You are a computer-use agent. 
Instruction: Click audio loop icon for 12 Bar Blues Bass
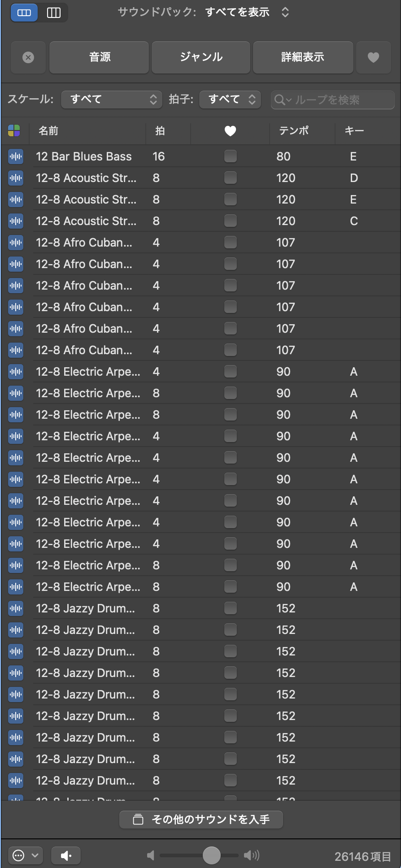coord(16,156)
